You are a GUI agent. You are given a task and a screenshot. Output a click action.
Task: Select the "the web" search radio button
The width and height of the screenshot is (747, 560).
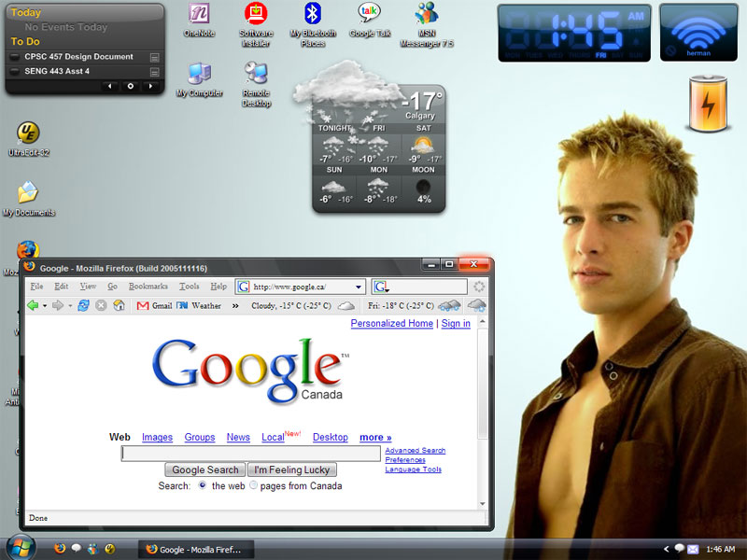203,486
